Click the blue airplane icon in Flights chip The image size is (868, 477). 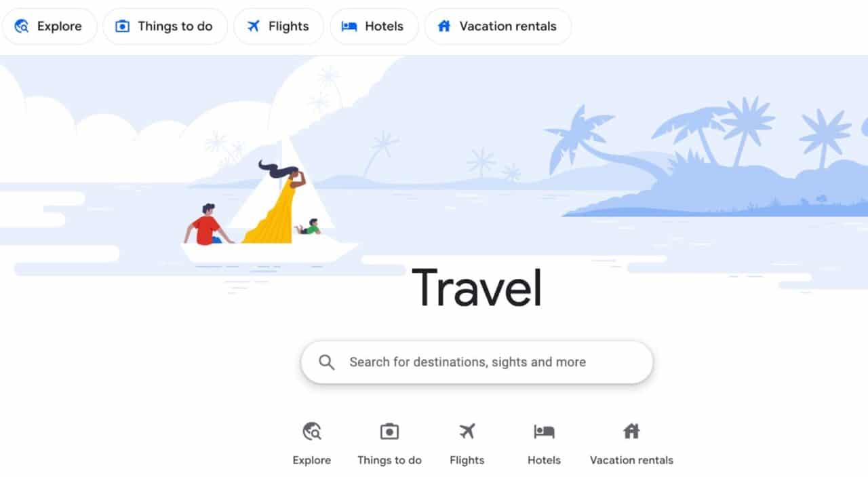(x=253, y=26)
